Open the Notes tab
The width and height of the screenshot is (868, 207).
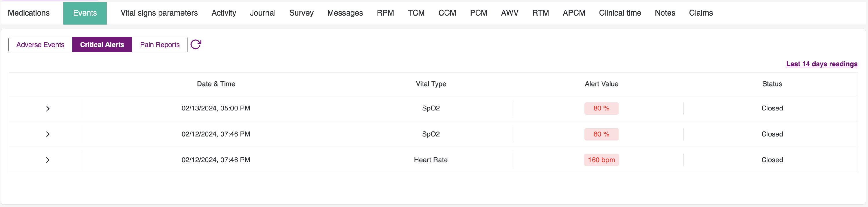(665, 13)
